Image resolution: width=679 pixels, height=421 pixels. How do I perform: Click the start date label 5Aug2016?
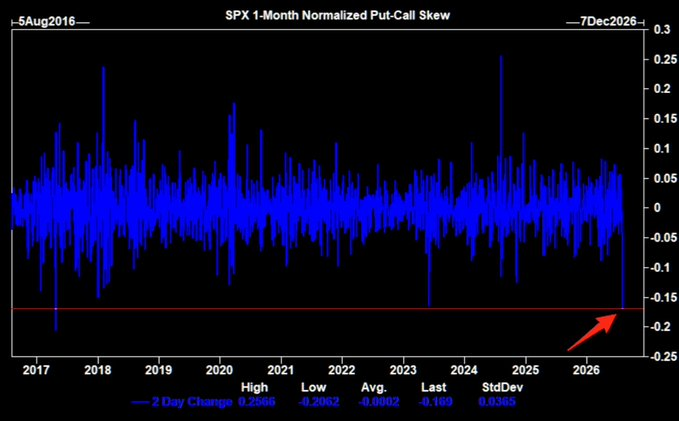coord(47,21)
